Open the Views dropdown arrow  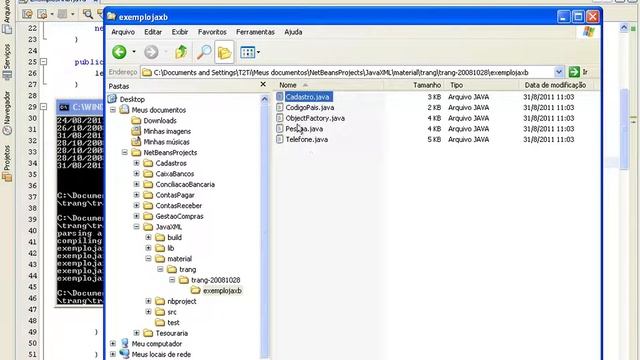click(258, 52)
